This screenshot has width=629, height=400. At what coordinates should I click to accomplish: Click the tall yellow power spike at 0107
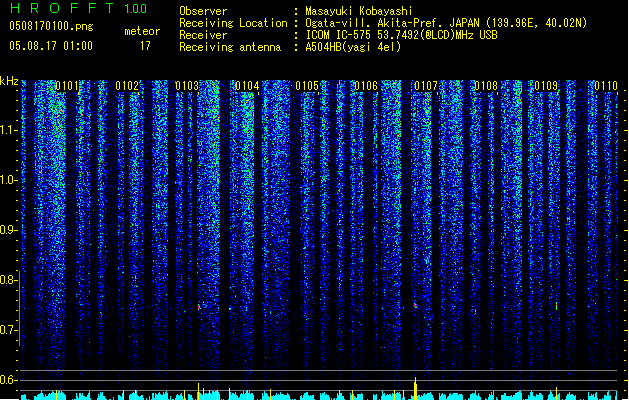tap(416, 388)
